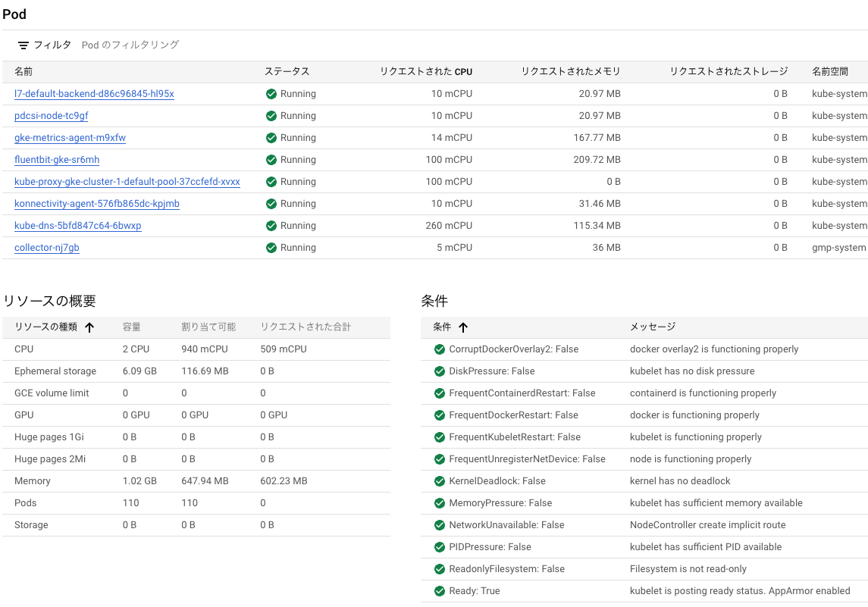Image resolution: width=868 pixels, height=607 pixels.
Task: Select the 209.72 MB memory value
Action: 597,160
